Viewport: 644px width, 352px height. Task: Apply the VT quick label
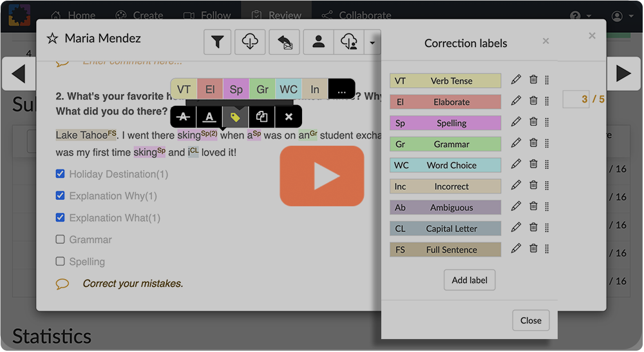(184, 89)
